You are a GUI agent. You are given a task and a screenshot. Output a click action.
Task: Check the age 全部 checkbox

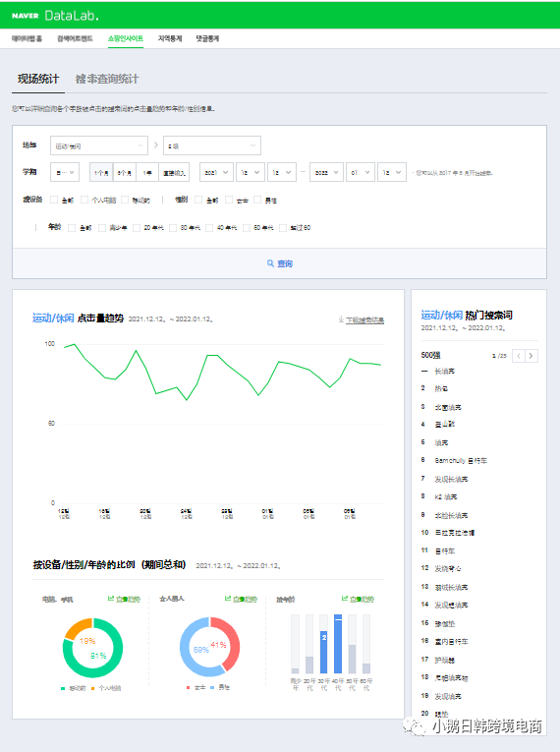click(72, 228)
